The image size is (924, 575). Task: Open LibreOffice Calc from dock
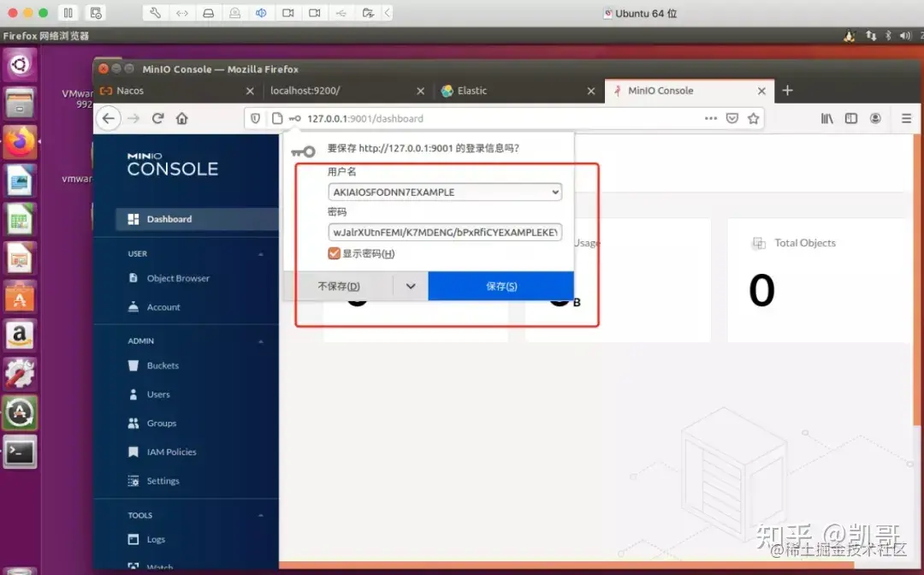[20, 220]
